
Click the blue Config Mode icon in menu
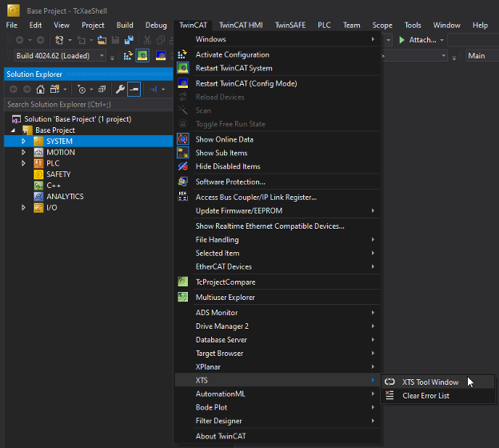tap(182, 83)
